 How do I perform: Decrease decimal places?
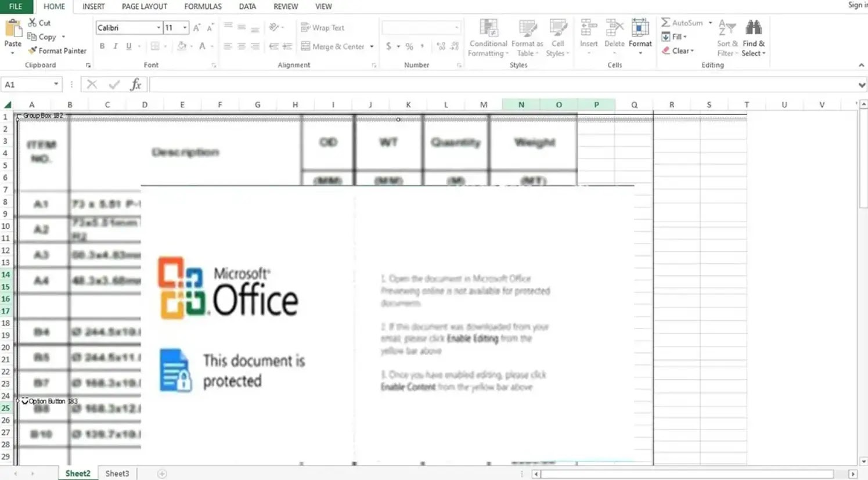point(454,46)
